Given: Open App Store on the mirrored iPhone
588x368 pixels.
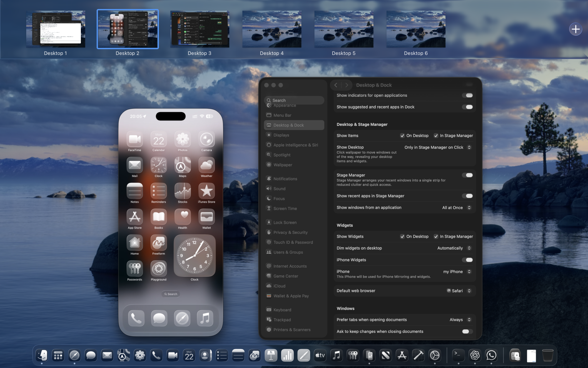Looking at the screenshot, I should [x=135, y=217].
